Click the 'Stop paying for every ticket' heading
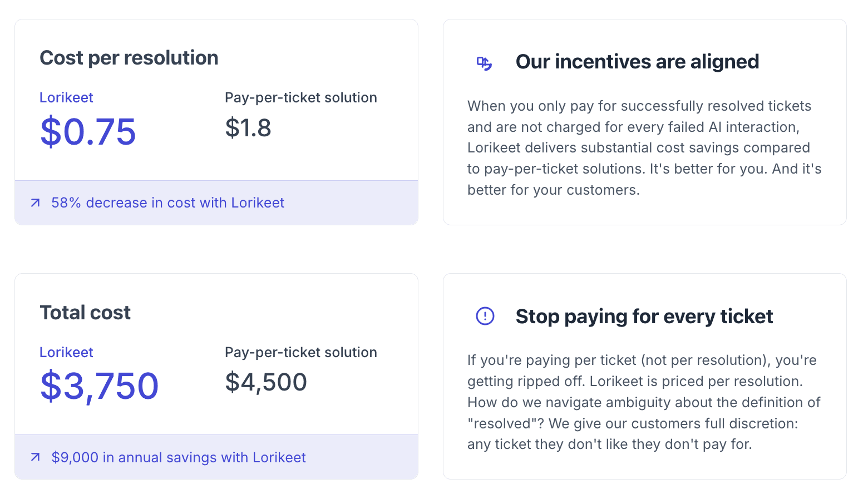 coord(644,317)
